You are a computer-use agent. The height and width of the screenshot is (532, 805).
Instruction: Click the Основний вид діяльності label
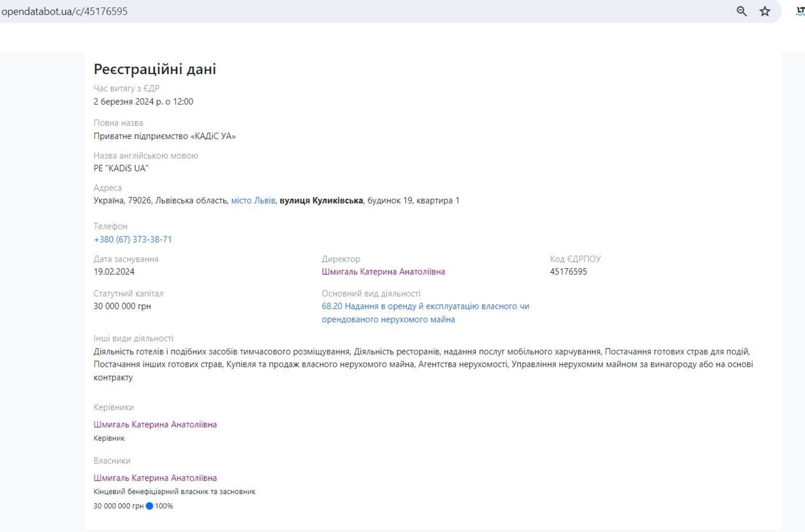point(371,293)
